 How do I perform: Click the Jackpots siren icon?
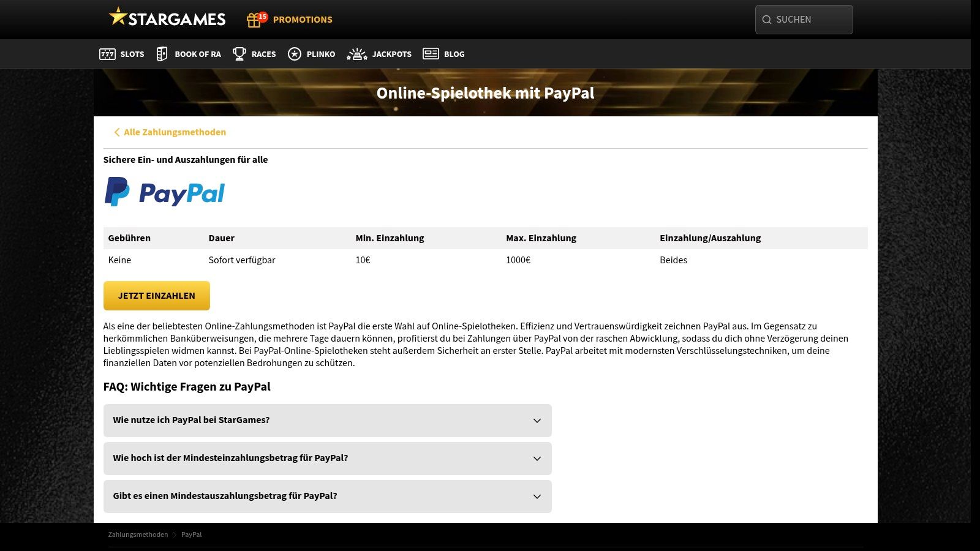click(x=356, y=54)
